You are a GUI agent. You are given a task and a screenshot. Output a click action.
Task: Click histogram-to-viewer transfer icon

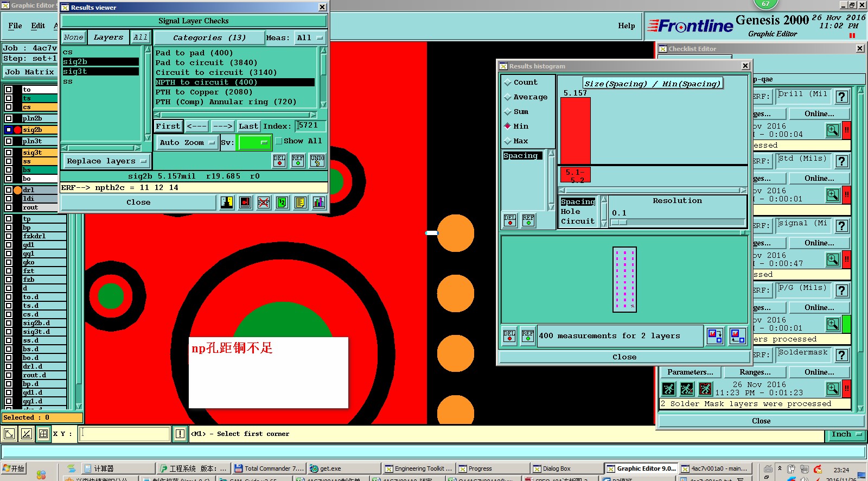tap(715, 336)
